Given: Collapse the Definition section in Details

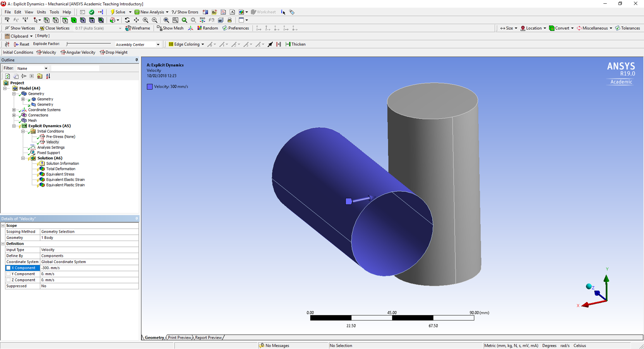Looking at the screenshot, I should 3,244.
